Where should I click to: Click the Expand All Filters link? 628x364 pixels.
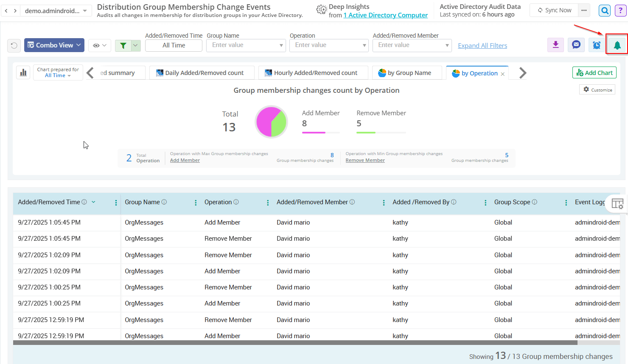(482, 46)
